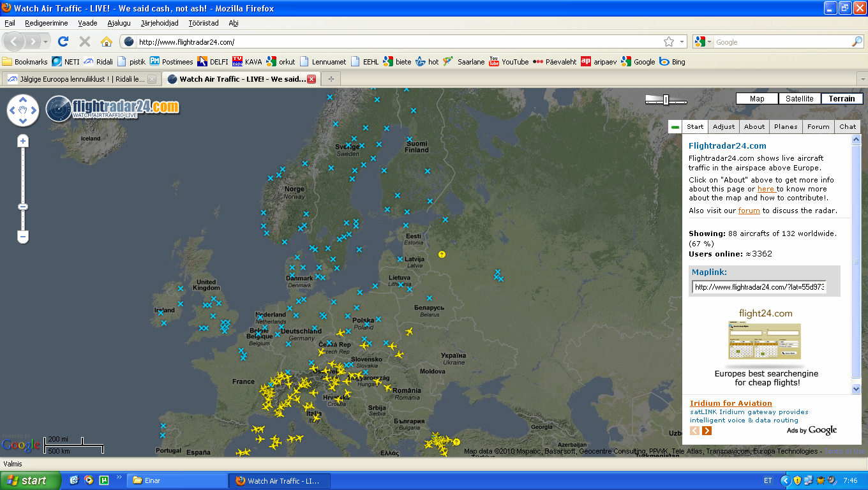The width and height of the screenshot is (868, 490).
Task: Click the yellow question-mark marker near Latvija
Action: pos(441,255)
